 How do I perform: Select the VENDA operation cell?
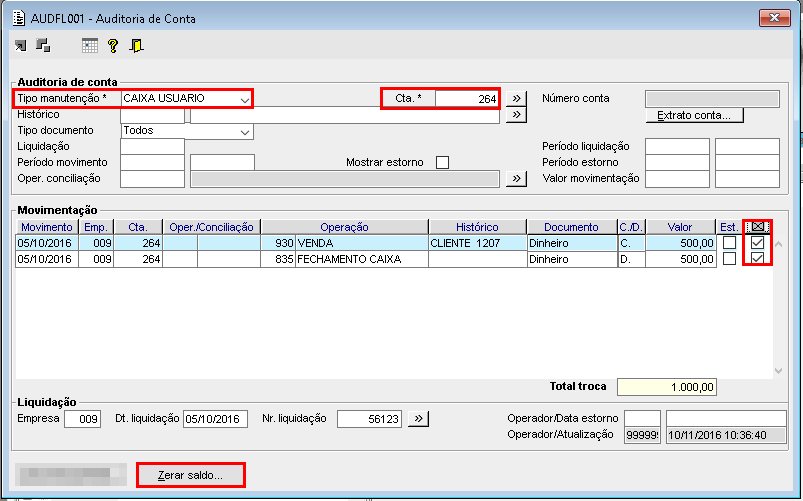362,243
